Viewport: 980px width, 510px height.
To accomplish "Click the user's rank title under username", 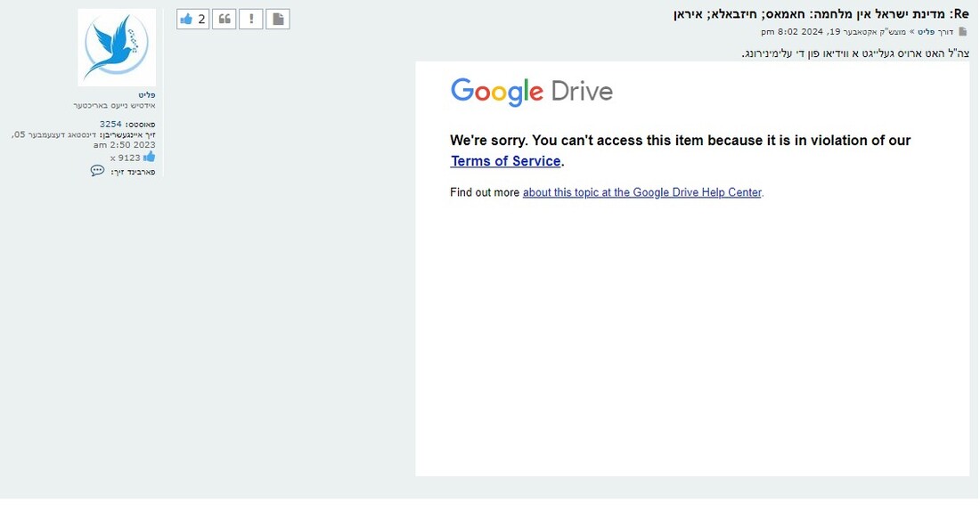I will 114,106.
